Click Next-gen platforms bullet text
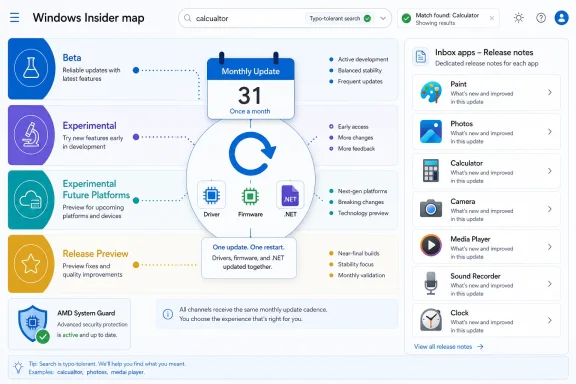The width and height of the screenshot is (576, 384). click(362, 191)
